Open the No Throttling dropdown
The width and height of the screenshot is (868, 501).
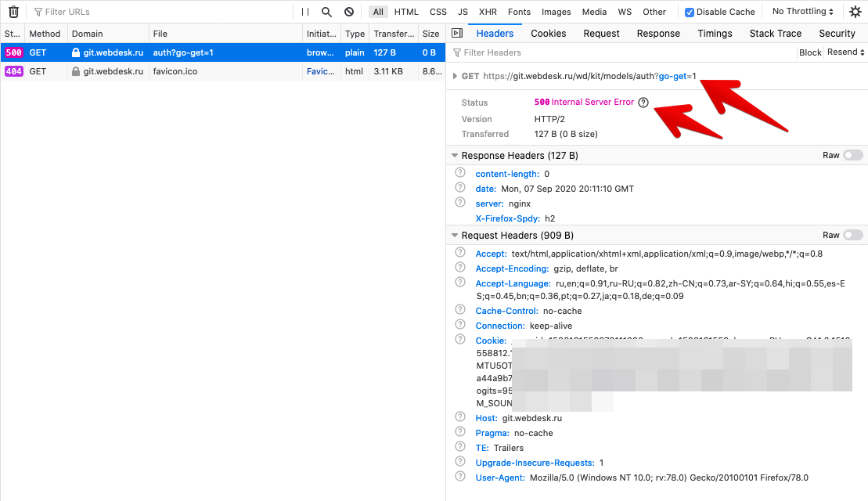(x=801, y=11)
